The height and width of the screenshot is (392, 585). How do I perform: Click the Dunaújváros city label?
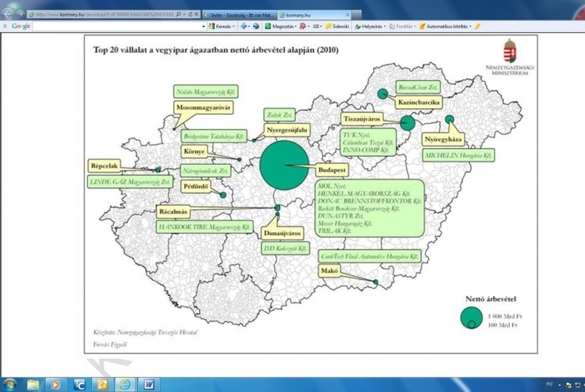click(282, 233)
